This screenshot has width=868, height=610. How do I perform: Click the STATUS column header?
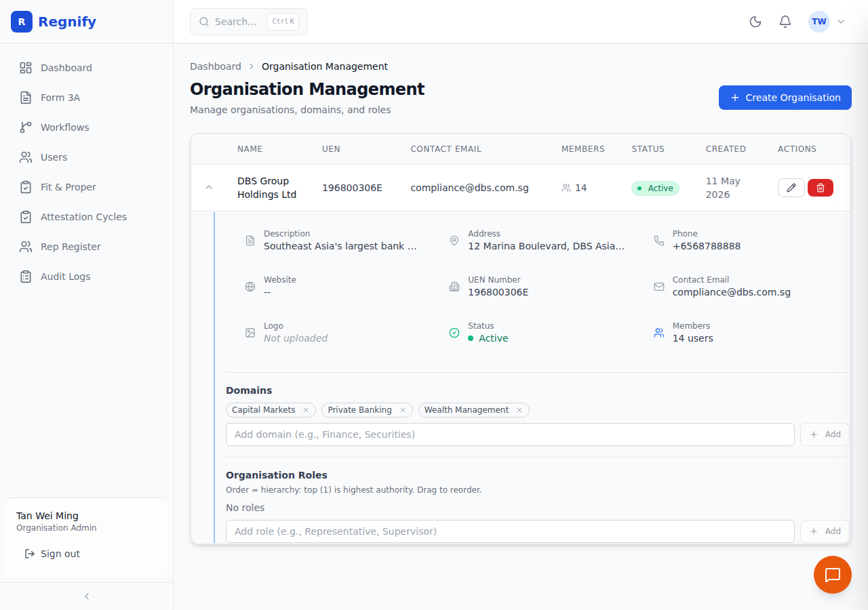(x=648, y=149)
